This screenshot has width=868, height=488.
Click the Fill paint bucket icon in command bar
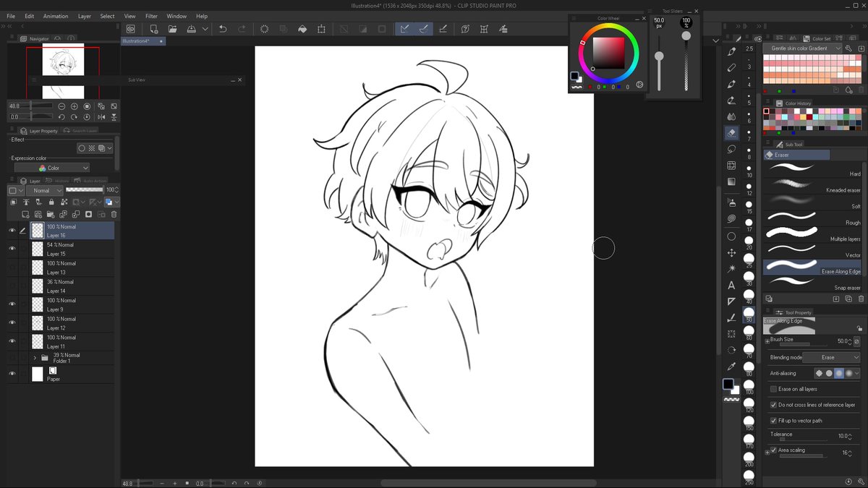coord(302,29)
